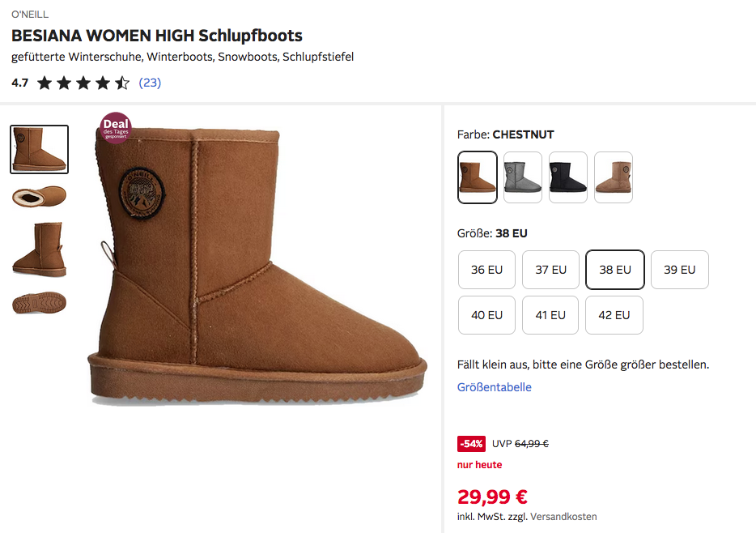Open the Versandkosten shipping costs link
Image resolution: width=756 pixels, height=533 pixels.
[563, 517]
